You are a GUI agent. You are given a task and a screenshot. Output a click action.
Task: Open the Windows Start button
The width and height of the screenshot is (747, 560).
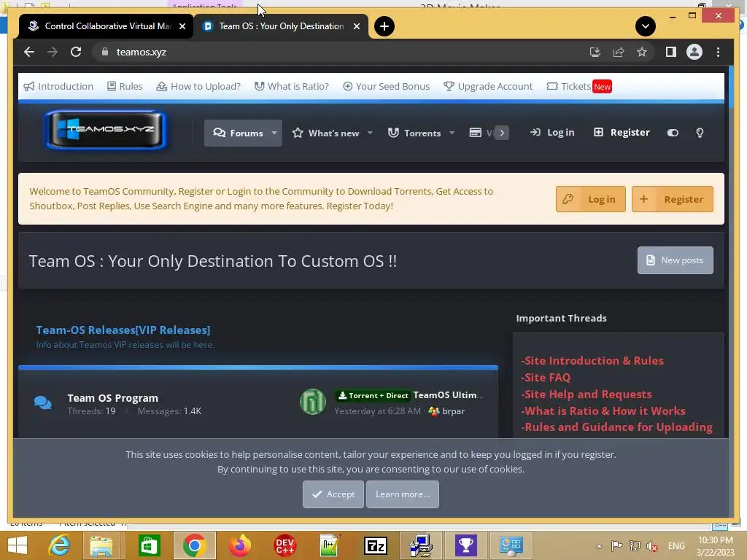point(18,545)
